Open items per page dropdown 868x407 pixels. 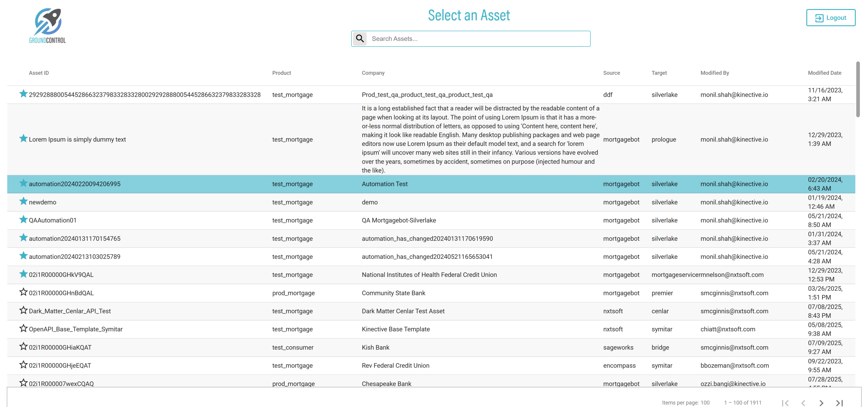705,402
